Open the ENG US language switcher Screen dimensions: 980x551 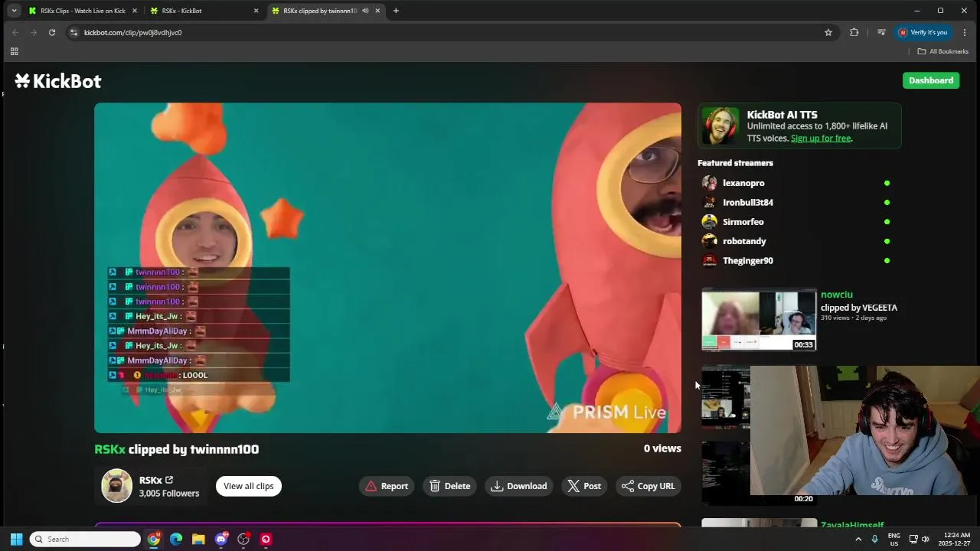(893, 540)
